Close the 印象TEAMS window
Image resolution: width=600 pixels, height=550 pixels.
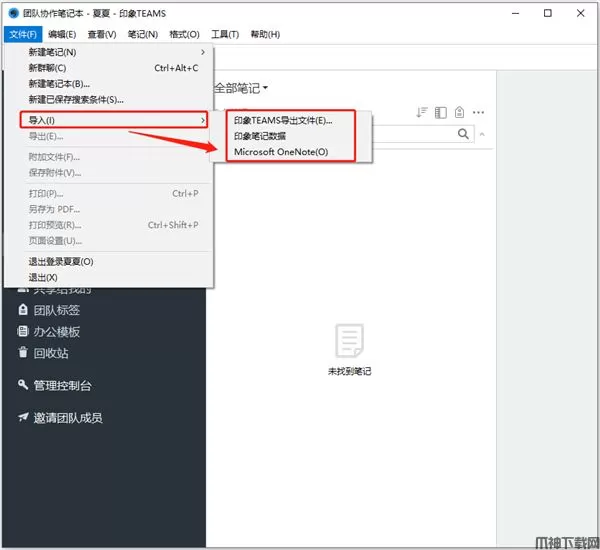click(x=580, y=13)
